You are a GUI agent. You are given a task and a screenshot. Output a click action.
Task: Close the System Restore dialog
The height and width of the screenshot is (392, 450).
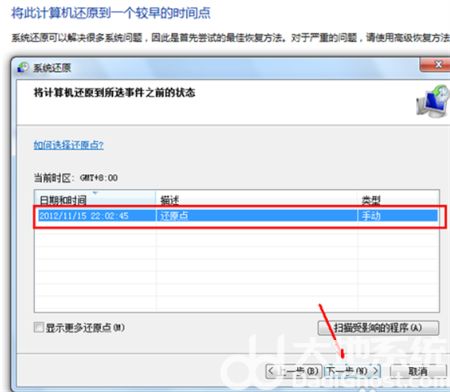coord(435,65)
